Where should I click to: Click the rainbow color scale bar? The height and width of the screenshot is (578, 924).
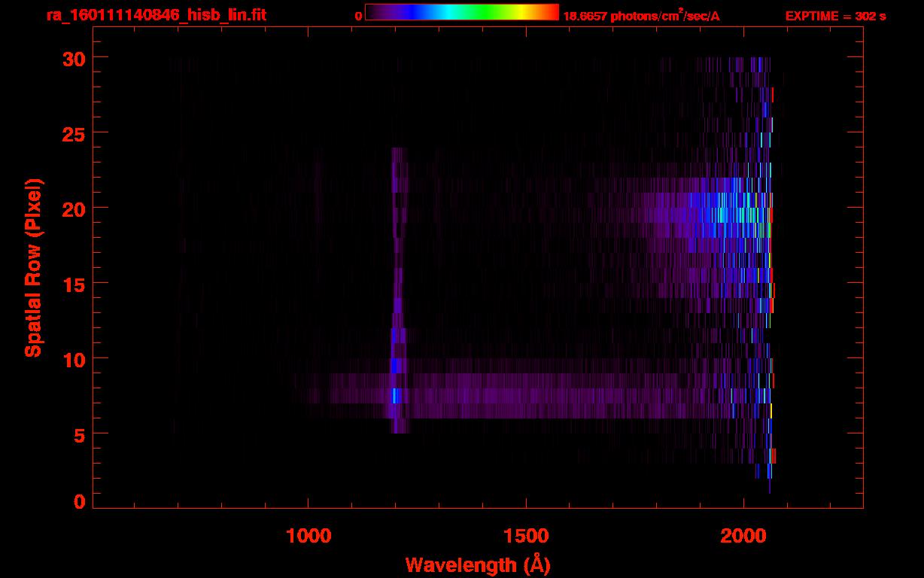(x=462, y=12)
